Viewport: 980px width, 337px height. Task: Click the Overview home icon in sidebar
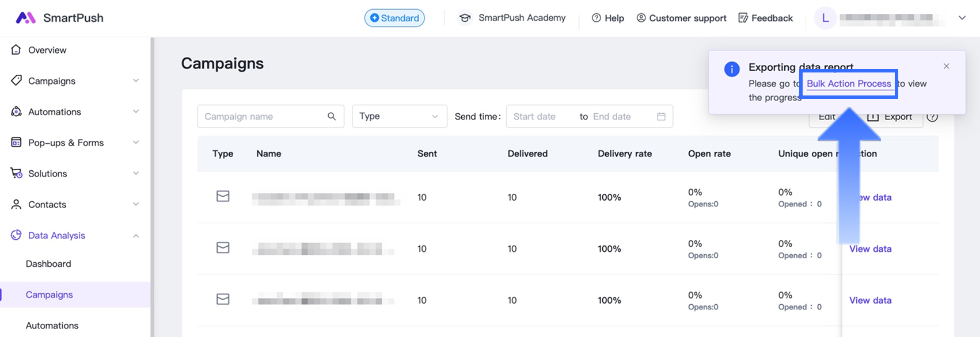(16, 50)
